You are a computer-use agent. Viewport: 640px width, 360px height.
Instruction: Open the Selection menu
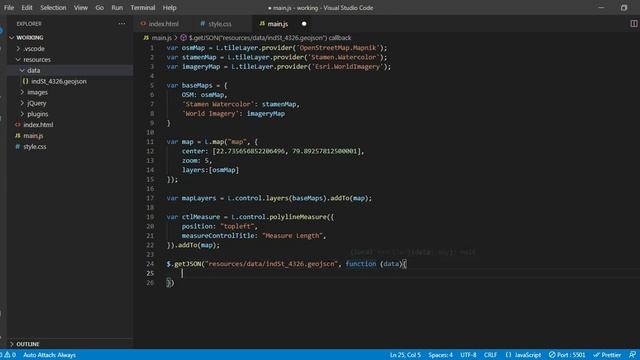click(53, 7)
